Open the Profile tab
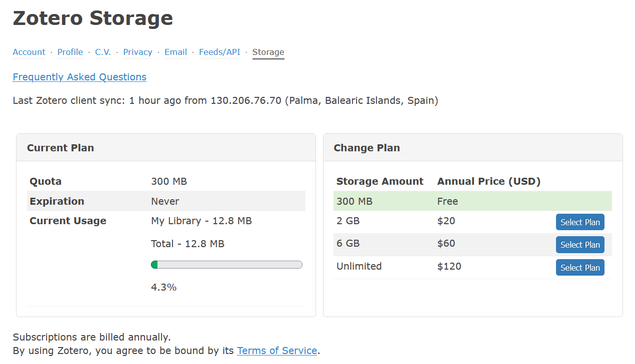635x364 pixels. click(70, 52)
